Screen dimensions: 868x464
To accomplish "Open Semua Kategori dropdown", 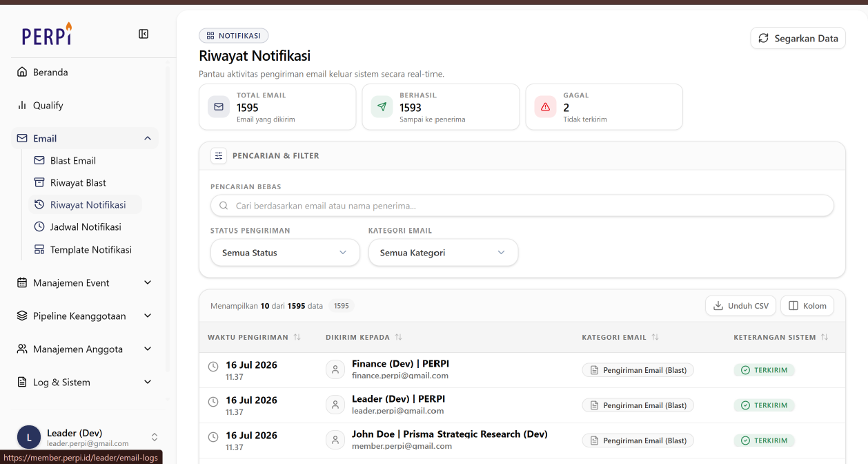I will (443, 253).
